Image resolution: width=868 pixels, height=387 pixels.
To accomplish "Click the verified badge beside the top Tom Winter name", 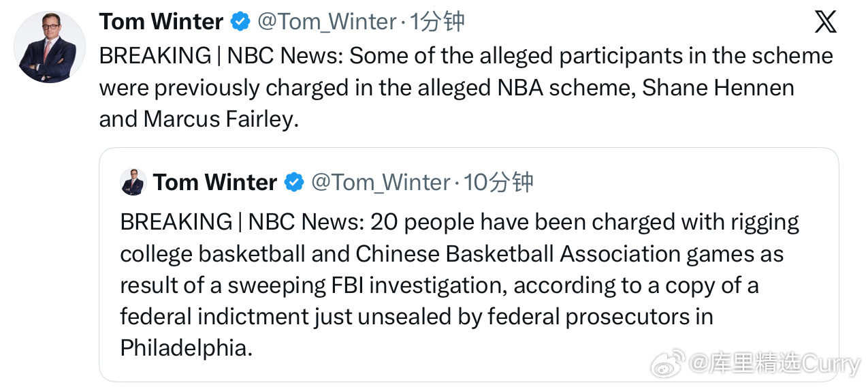I will (x=240, y=22).
